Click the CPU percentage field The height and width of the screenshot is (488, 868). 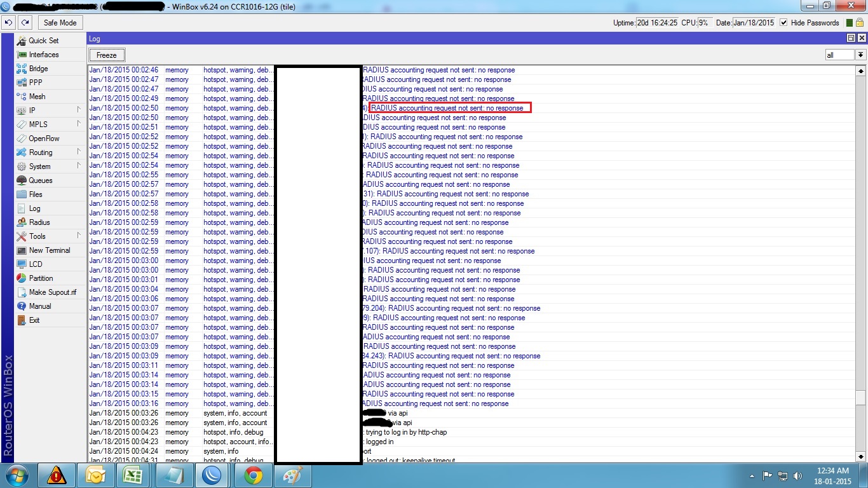[x=705, y=23]
